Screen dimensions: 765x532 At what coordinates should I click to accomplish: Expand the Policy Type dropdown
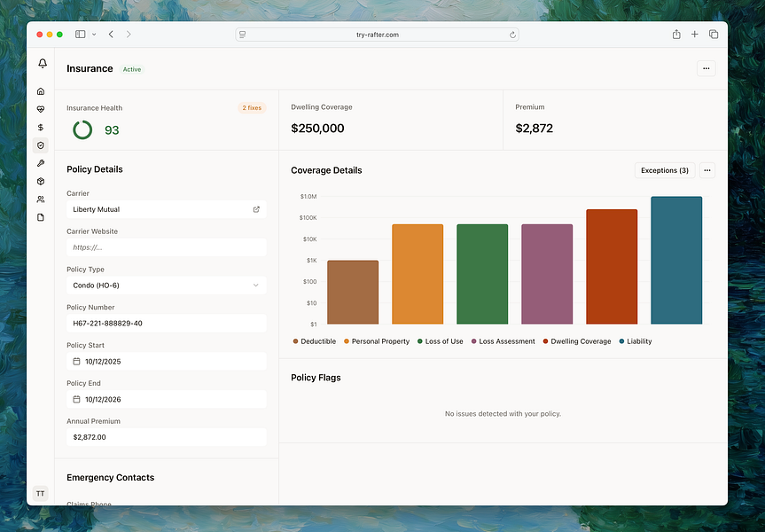pos(167,286)
